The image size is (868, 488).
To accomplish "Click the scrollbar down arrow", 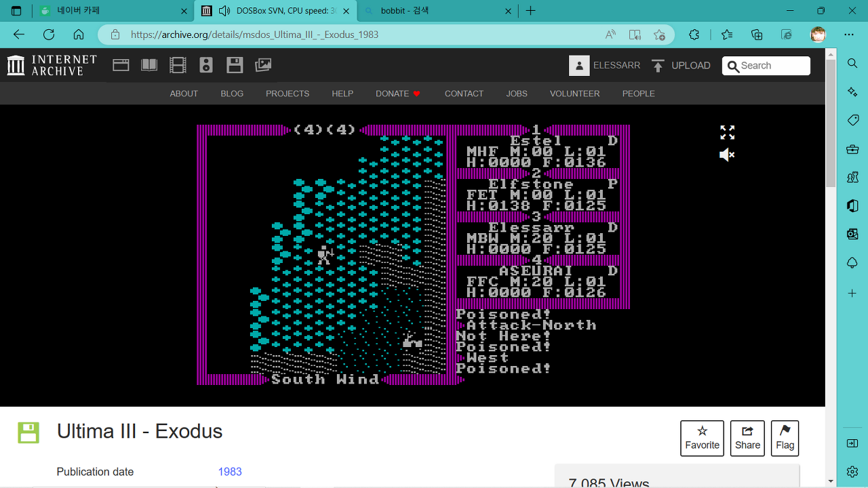I will [x=831, y=481].
